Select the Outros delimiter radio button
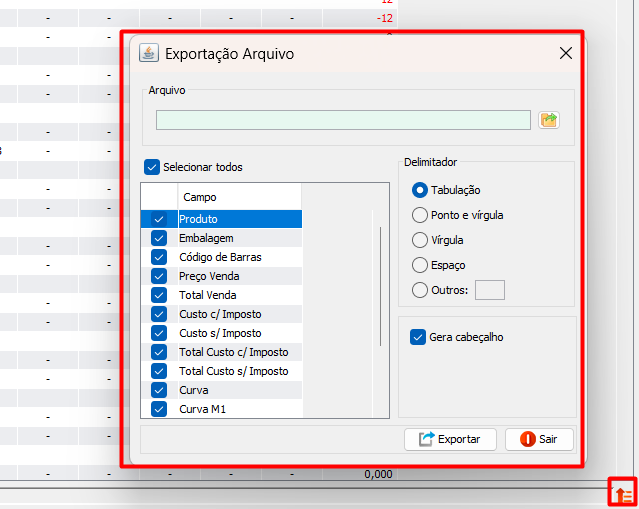Image resolution: width=639 pixels, height=509 pixels. [420, 290]
